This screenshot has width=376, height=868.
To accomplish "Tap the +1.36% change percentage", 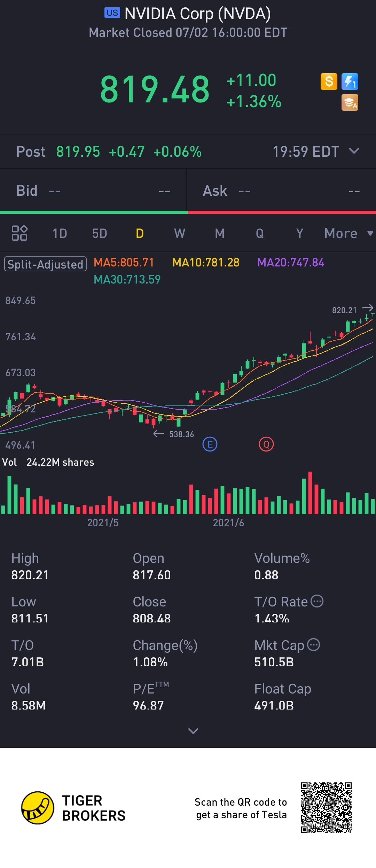I will [x=254, y=102].
